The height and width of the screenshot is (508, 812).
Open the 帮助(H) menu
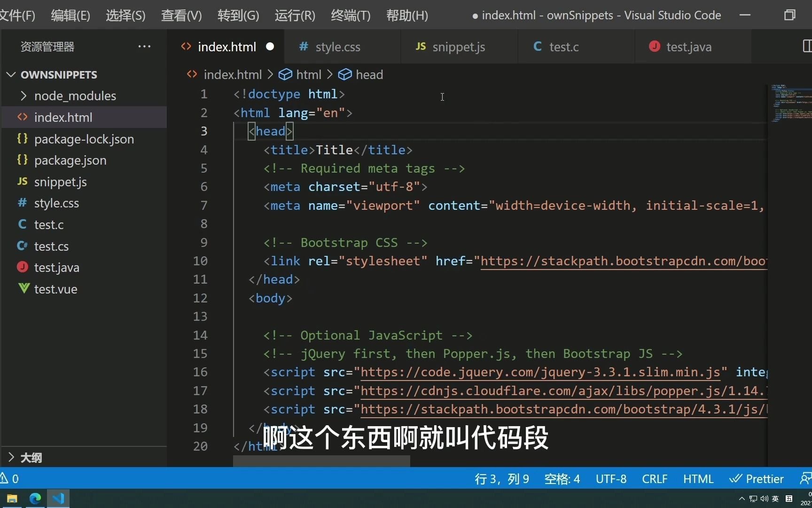[407, 15]
